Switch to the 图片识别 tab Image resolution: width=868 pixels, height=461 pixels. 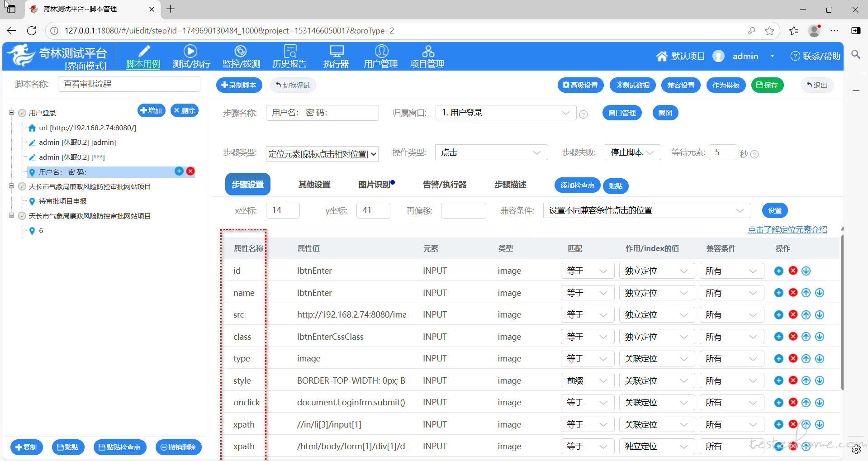(x=375, y=185)
